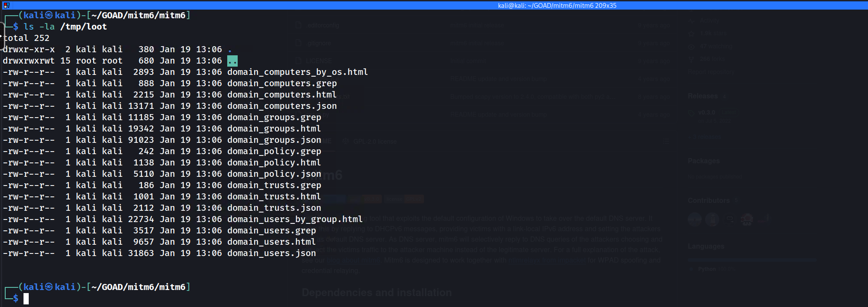
Task: Click the /tmp/loot path in the command
Action: point(84,27)
